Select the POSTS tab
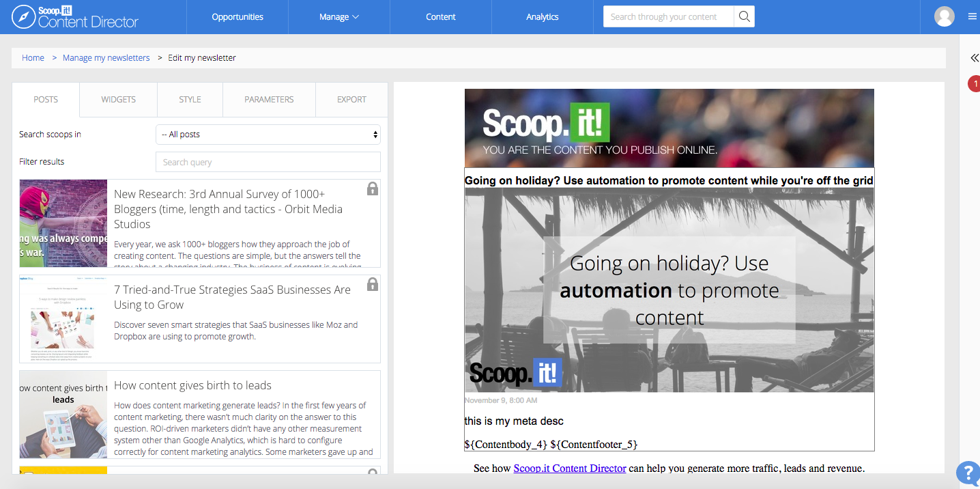 tap(46, 100)
